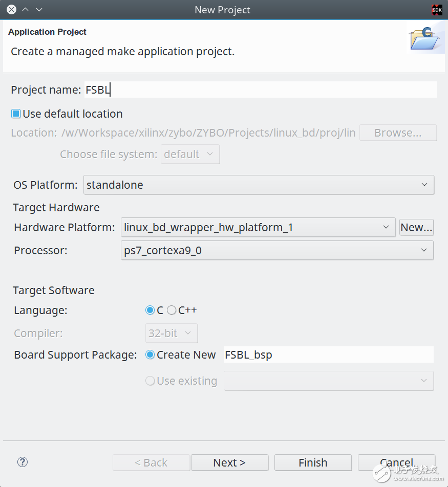Screen dimensions: 448x487
Task: Choose Create New board support package
Action: pos(150,355)
